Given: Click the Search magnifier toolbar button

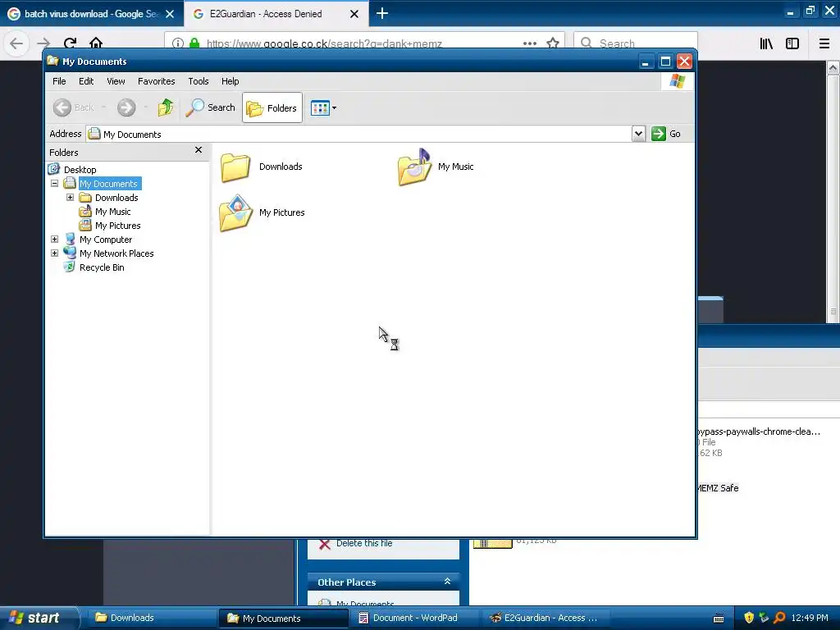Looking at the screenshot, I should pos(211,107).
